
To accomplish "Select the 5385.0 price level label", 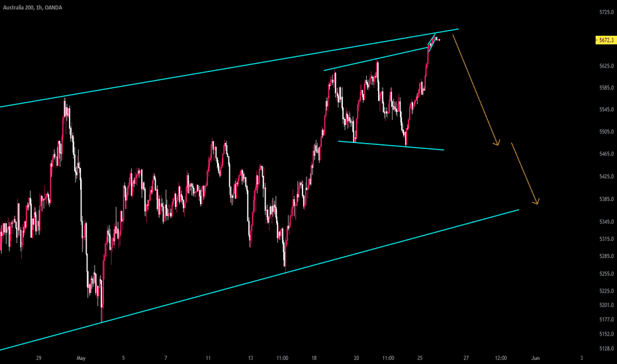I will coord(606,199).
